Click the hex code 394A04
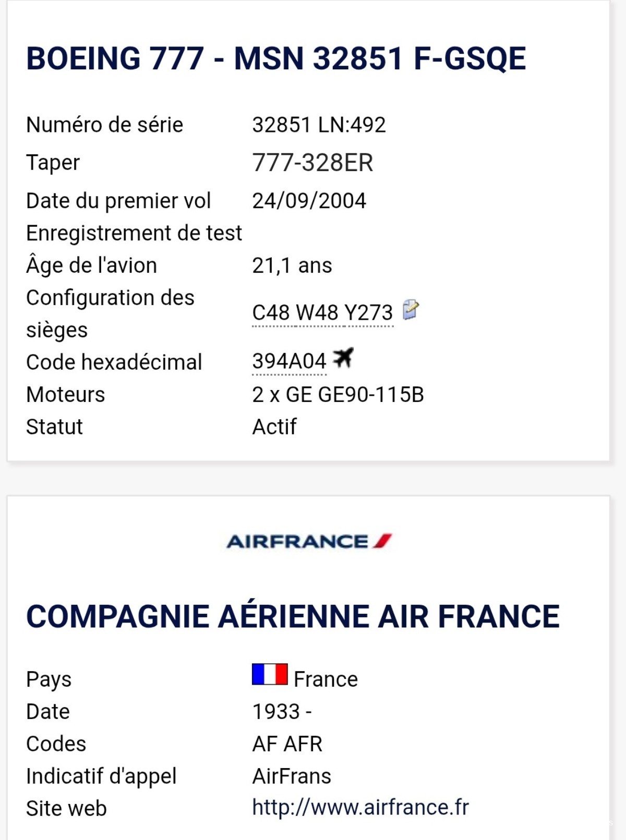This screenshot has height=840, width=626. coord(289,361)
